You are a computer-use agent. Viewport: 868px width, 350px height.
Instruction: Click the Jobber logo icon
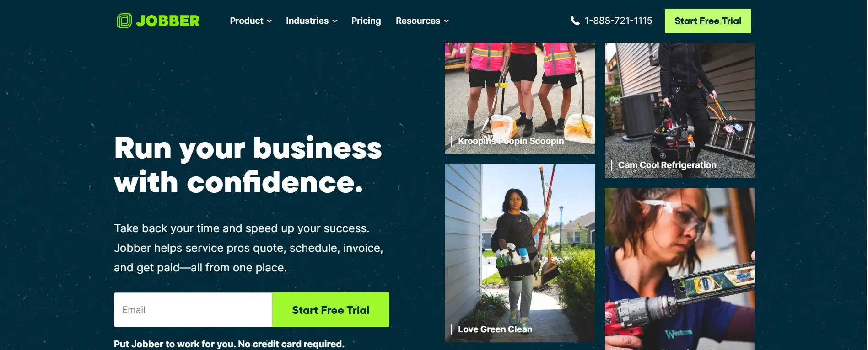(124, 21)
